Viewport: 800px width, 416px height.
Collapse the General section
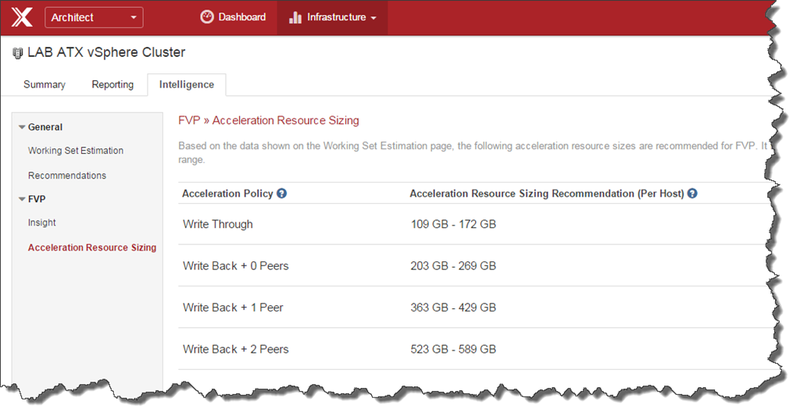click(22, 127)
